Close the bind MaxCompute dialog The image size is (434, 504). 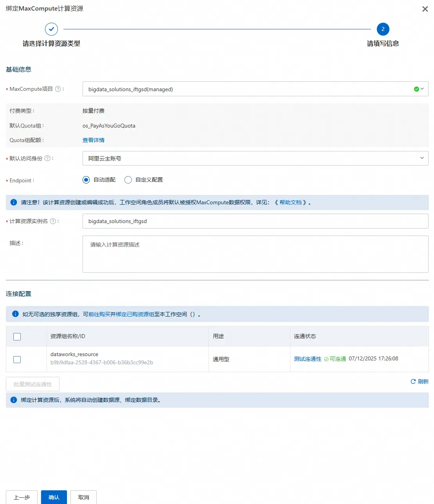(425, 9)
